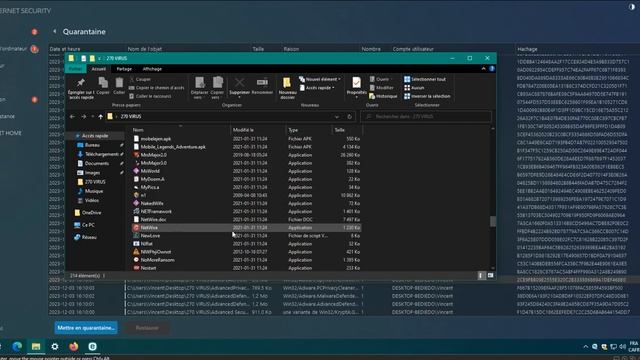Go back in Explorer navigation
640x360 pixels.
[x=73, y=117]
